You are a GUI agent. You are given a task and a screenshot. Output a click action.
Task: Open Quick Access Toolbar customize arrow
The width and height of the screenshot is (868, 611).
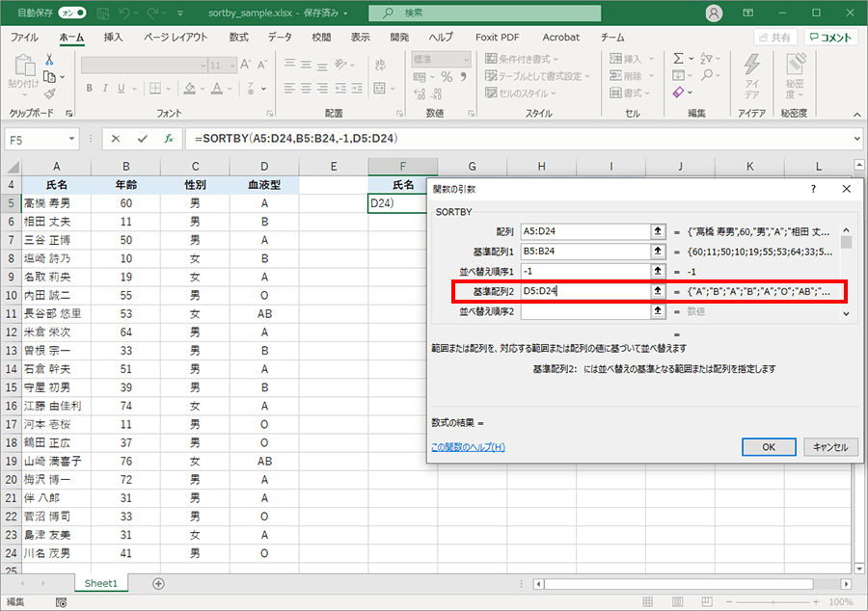click(180, 13)
